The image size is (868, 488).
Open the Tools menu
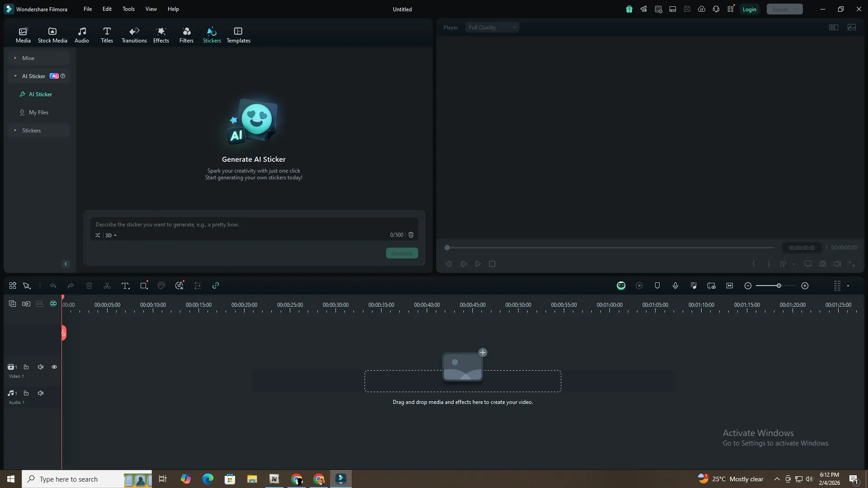[x=128, y=9]
